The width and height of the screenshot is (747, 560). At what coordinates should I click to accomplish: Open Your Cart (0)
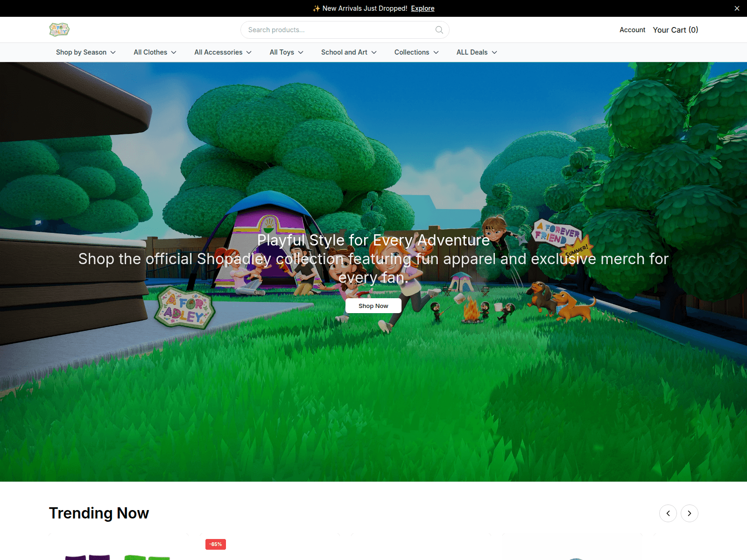coord(676,30)
